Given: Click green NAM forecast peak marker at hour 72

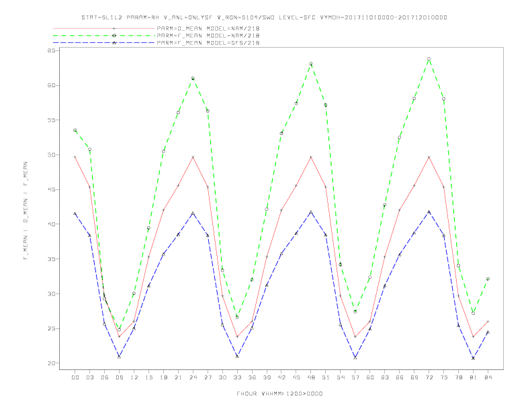Looking at the screenshot, I should [x=429, y=58].
